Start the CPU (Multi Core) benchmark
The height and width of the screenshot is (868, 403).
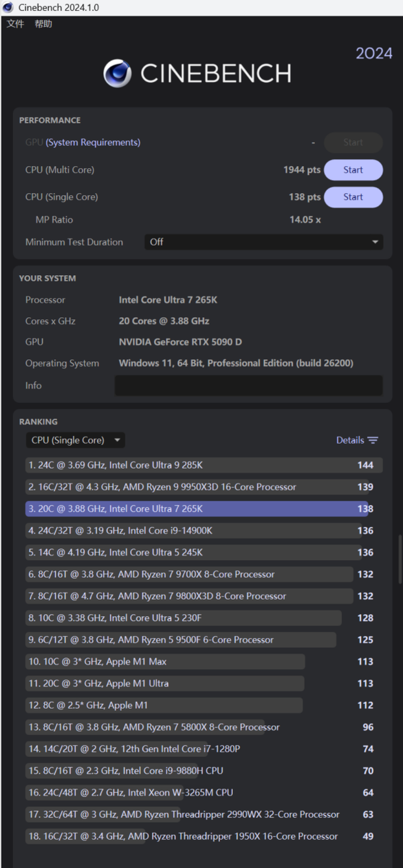(x=353, y=170)
